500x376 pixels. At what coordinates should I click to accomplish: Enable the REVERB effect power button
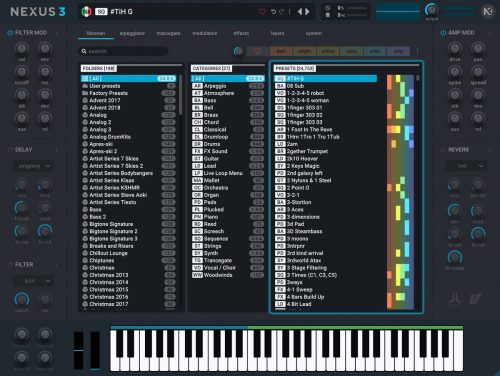[443, 150]
